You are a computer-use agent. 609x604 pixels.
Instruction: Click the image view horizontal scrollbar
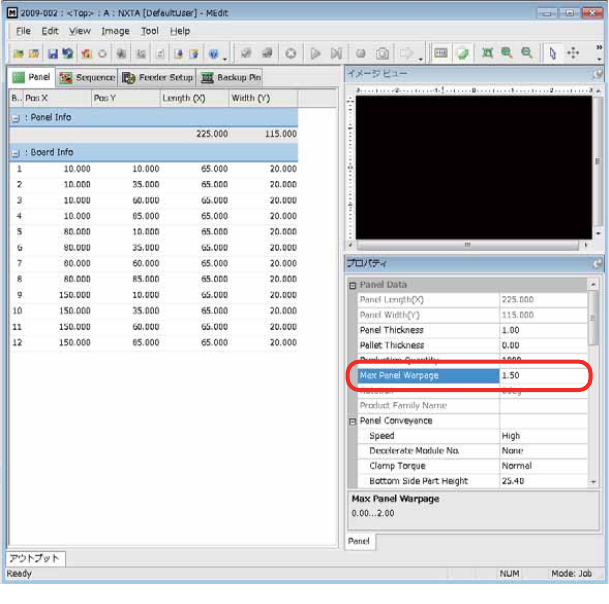[x=468, y=245]
